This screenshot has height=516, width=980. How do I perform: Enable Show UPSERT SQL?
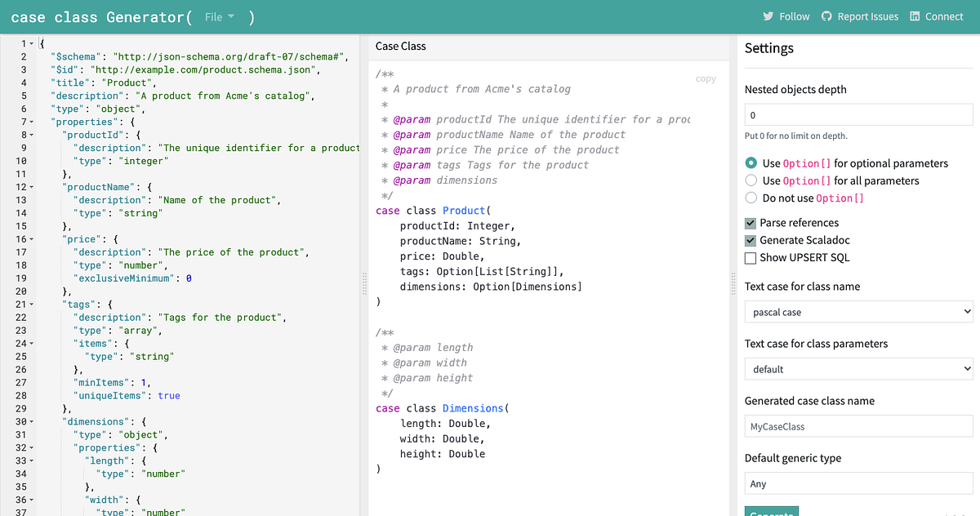pos(749,258)
